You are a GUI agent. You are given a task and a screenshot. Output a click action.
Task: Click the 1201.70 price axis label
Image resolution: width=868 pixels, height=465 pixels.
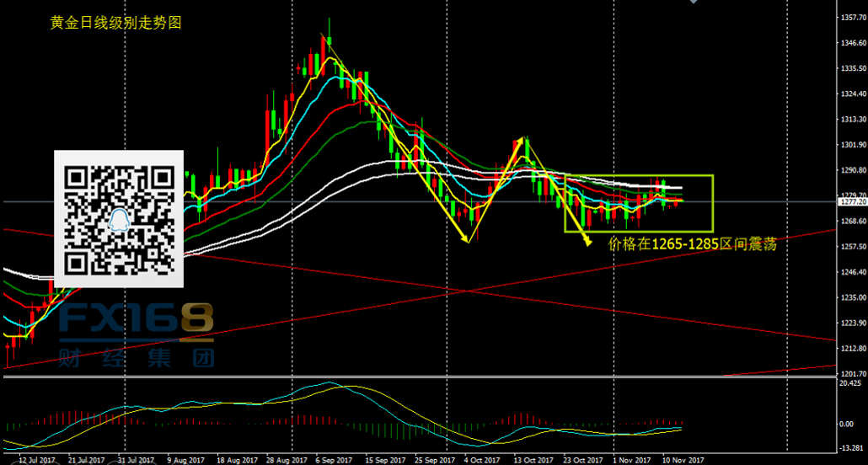[x=853, y=373]
